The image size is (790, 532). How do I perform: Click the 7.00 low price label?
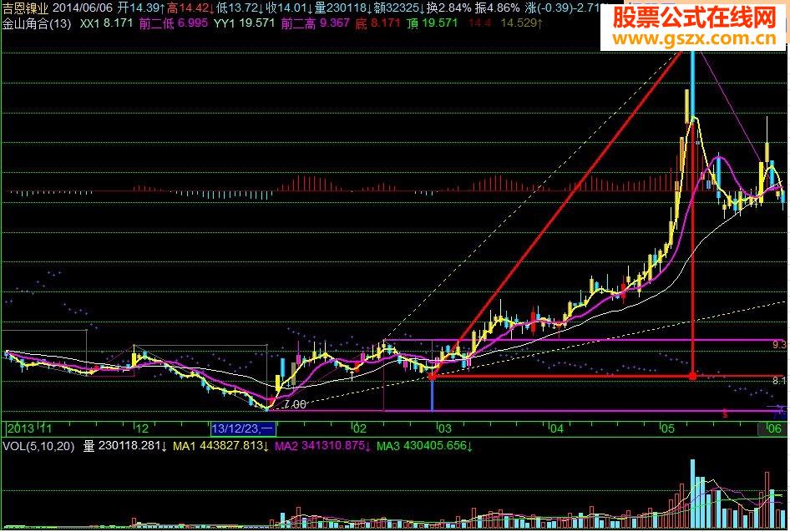pos(294,404)
